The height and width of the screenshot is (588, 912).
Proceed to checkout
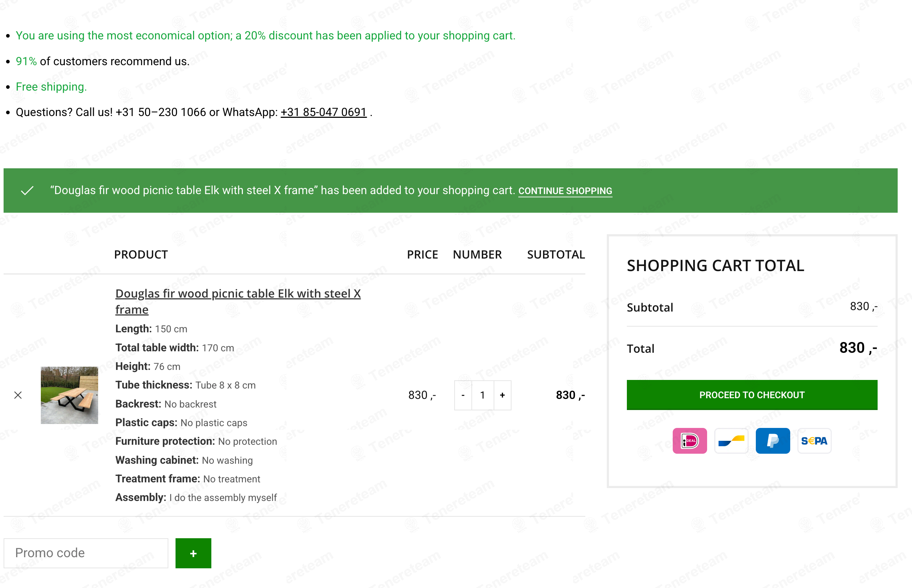pyautogui.click(x=752, y=395)
